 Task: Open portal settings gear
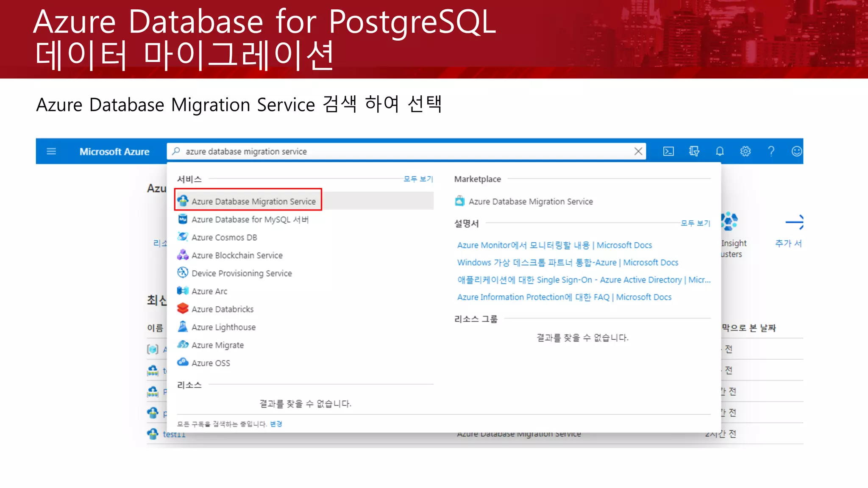pyautogui.click(x=746, y=151)
